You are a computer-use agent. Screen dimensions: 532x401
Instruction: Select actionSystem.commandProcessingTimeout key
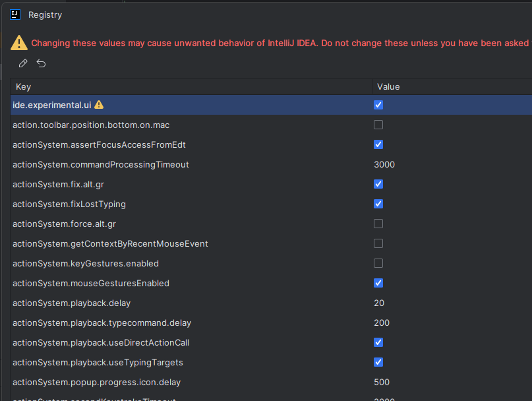(x=101, y=165)
